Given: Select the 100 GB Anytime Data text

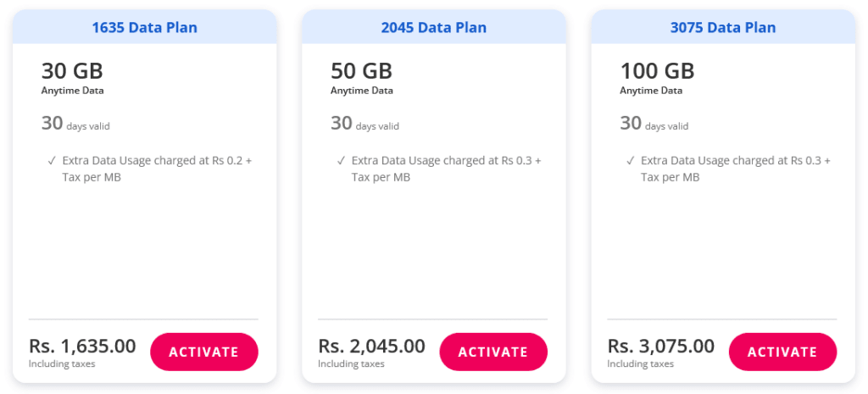Looking at the screenshot, I should pyautogui.click(x=657, y=77).
